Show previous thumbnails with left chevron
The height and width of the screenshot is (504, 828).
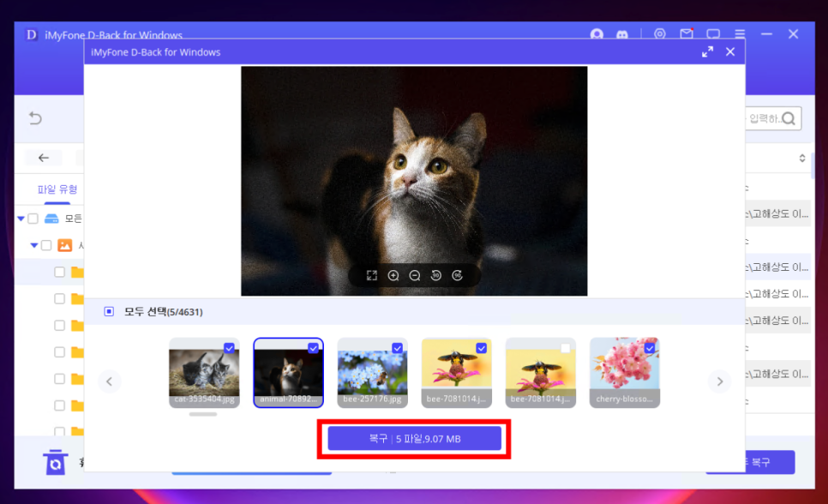[x=110, y=381]
